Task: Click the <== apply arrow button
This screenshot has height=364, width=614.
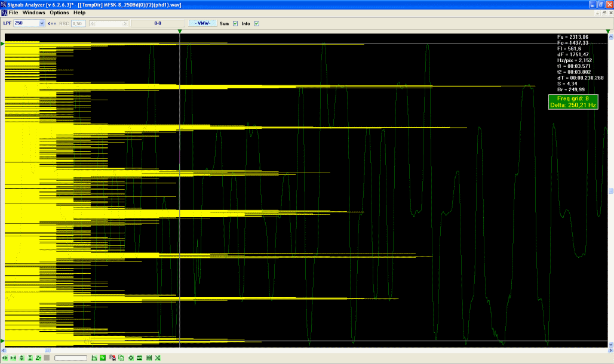Action: coord(52,23)
